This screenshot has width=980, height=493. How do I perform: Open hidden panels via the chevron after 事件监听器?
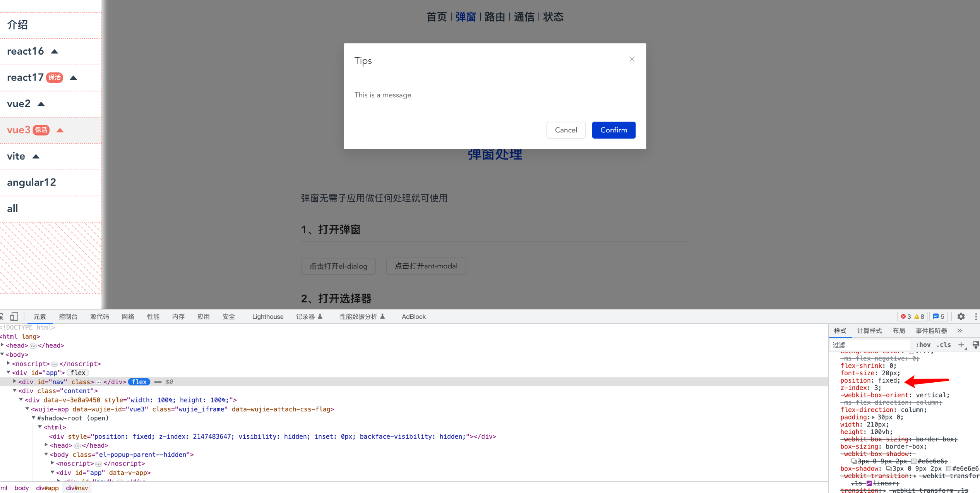point(960,331)
